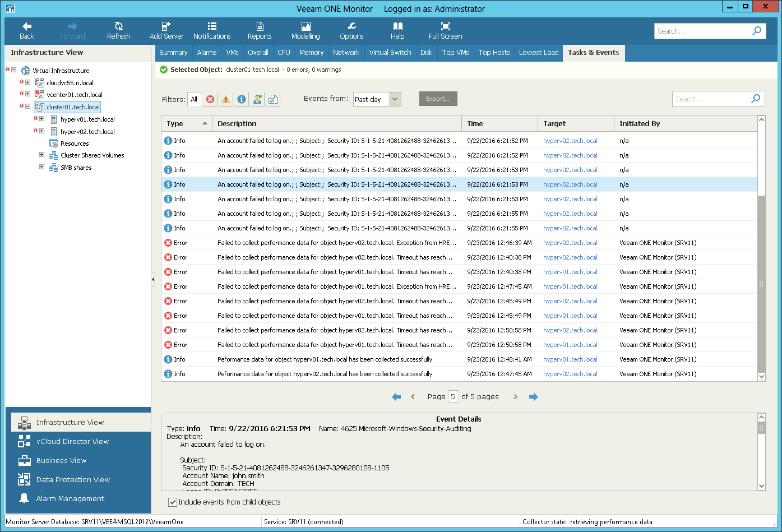Screen dimensions: 782x532
Task: Go to the previous page chevron
Action: point(413,397)
